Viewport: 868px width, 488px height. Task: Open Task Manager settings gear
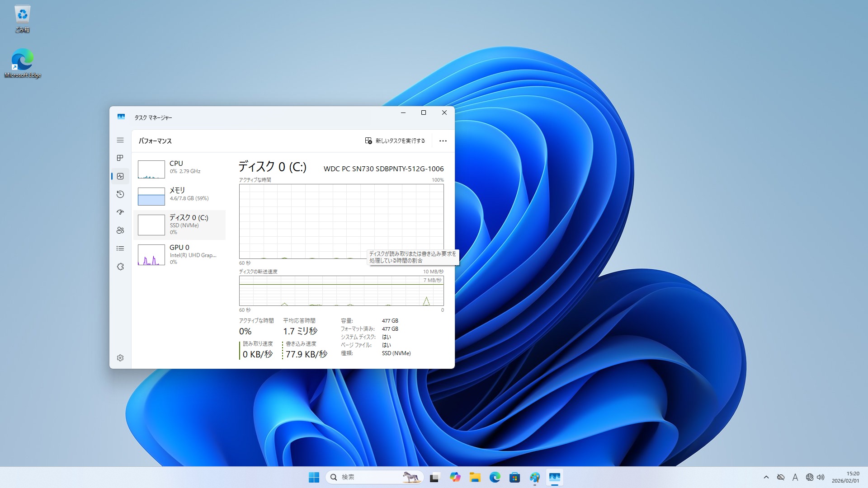click(x=120, y=358)
